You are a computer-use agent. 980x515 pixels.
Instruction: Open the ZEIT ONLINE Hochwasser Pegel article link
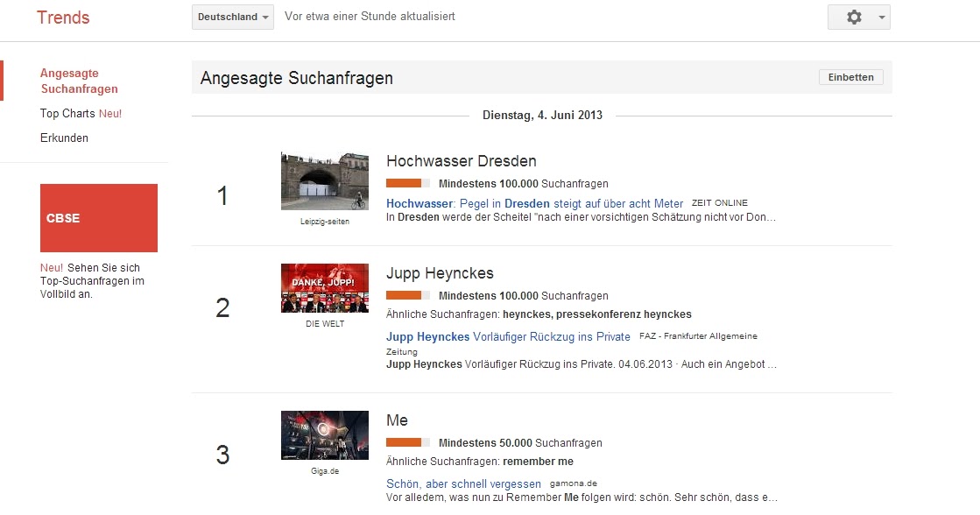[534, 203]
